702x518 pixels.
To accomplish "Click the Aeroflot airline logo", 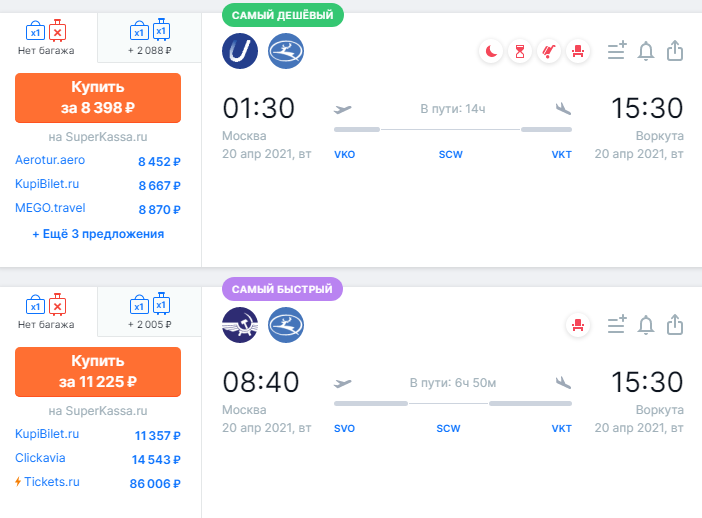I will [x=240, y=324].
